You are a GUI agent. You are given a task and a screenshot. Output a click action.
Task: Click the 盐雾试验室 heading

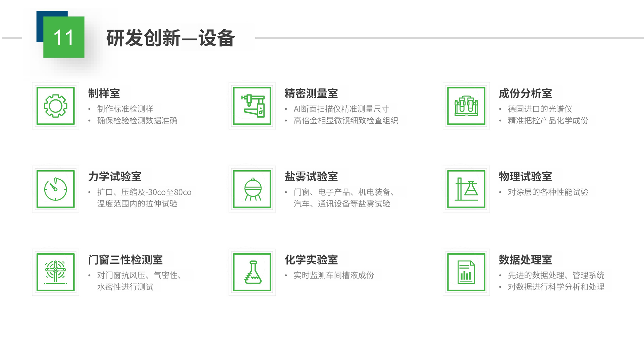click(311, 177)
